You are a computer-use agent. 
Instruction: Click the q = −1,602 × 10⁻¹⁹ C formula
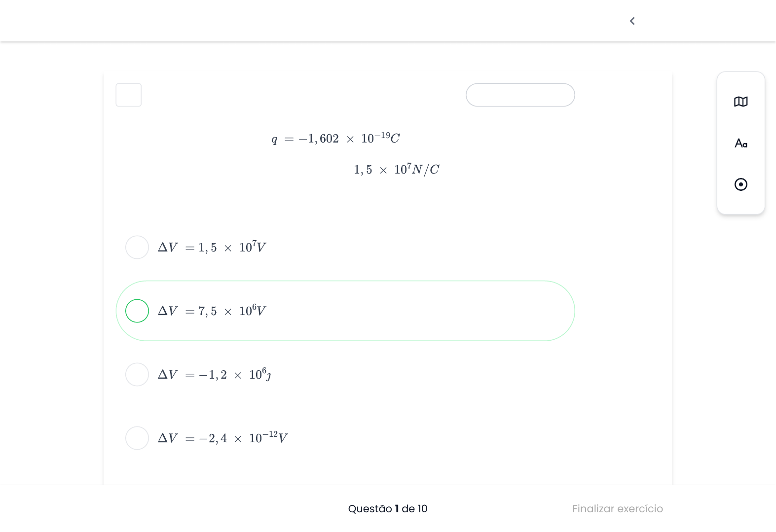pyautogui.click(x=335, y=139)
